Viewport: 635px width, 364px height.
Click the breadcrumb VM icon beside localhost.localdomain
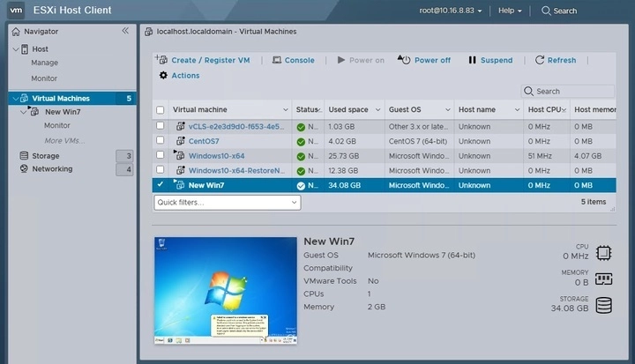[x=149, y=32]
